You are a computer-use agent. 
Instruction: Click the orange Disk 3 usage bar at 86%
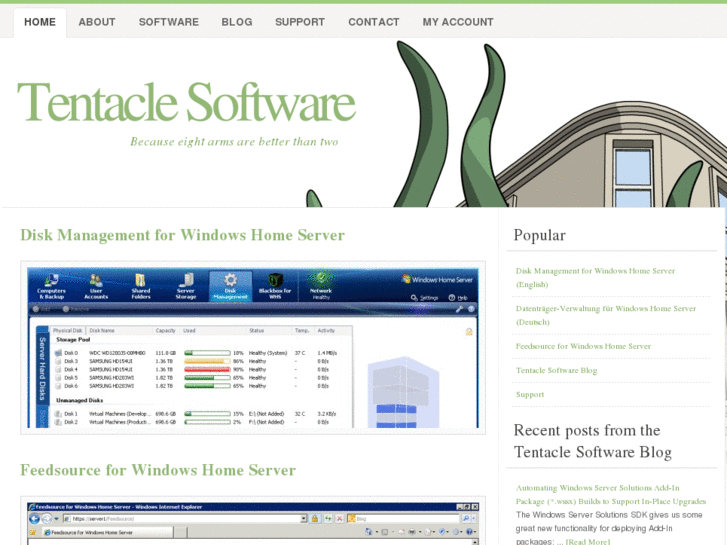207,361
